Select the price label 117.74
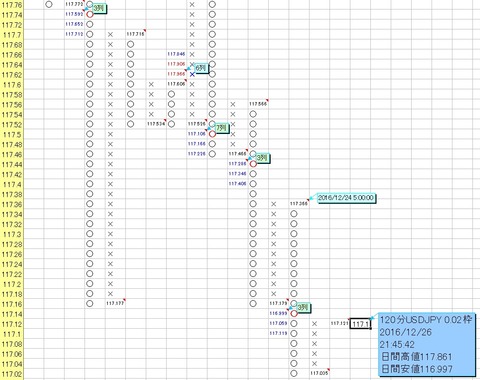The width and height of the screenshot is (480, 380). click(12, 15)
